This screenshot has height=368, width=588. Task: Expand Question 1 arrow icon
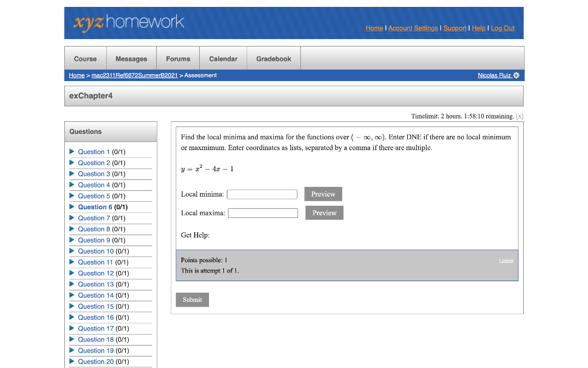click(x=72, y=151)
